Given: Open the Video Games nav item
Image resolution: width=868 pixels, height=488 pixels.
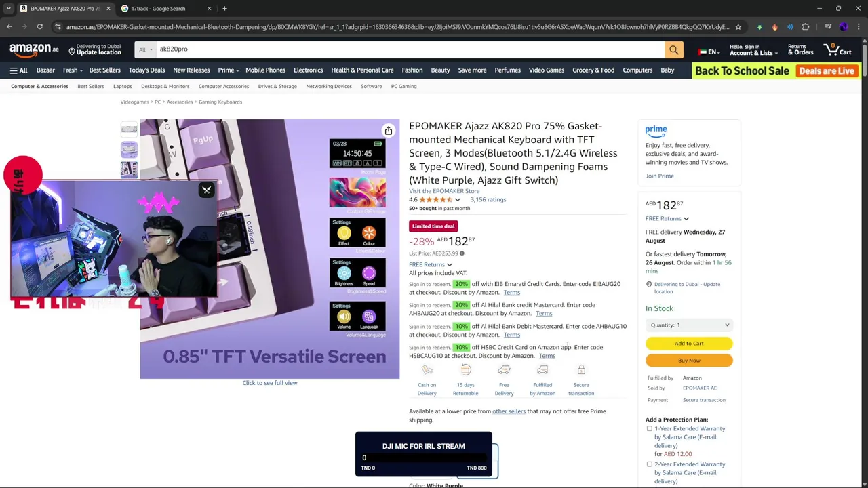Looking at the screenshot, I should tap(546, 70).
